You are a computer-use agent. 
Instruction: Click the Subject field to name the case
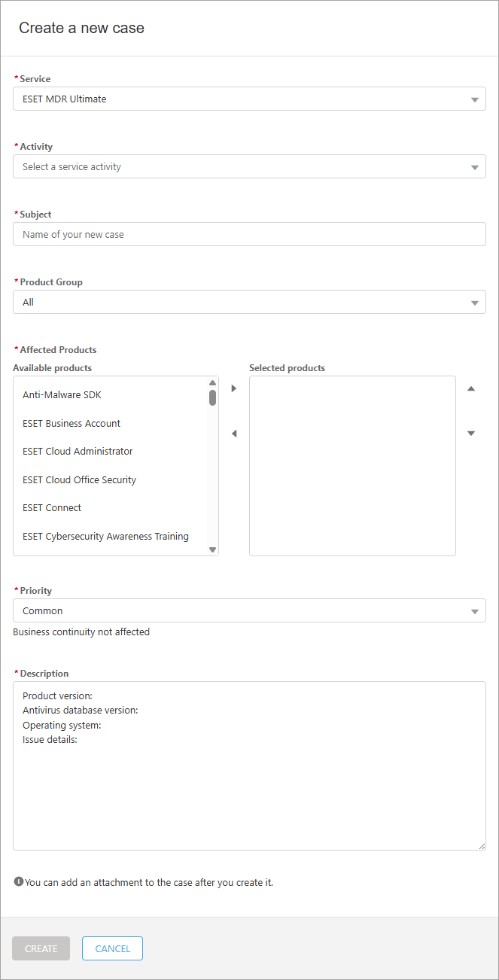(x=249, y=234)
